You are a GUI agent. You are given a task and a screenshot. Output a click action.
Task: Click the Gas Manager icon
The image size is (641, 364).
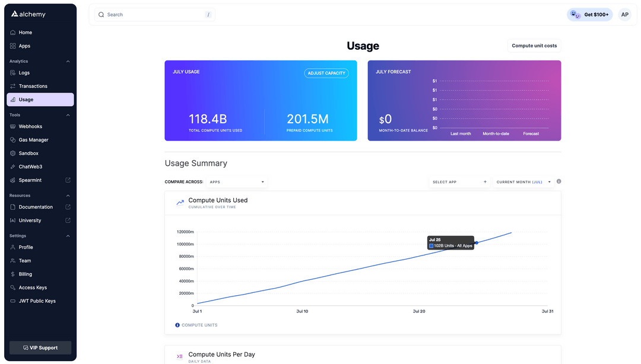coord(12,139)
